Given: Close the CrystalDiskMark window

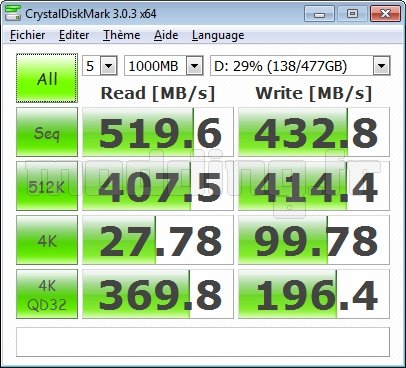Looking at the screenshot, I should [385, 14].
